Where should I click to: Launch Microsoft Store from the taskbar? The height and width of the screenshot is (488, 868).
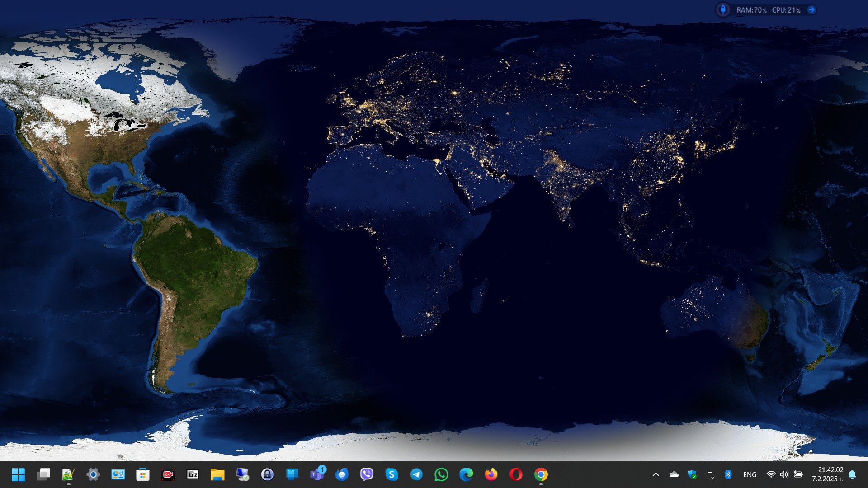(x=143, y=474)
